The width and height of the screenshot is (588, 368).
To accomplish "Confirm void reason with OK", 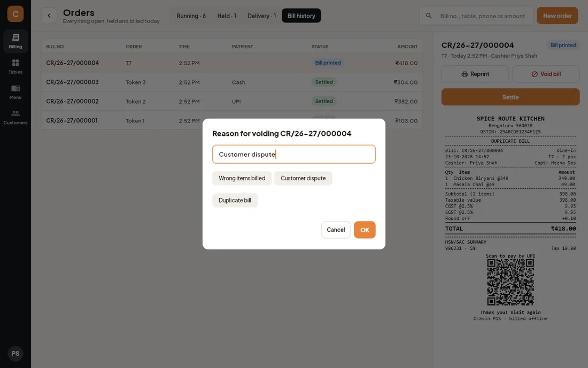I will point(365,229).
